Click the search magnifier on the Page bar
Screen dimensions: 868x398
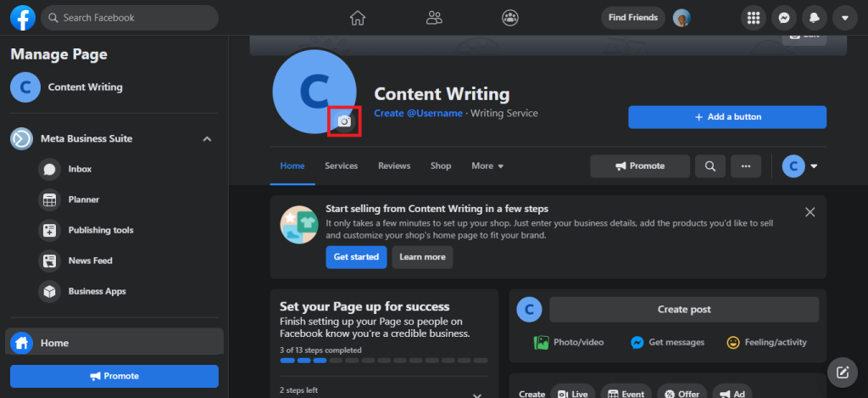710,165
